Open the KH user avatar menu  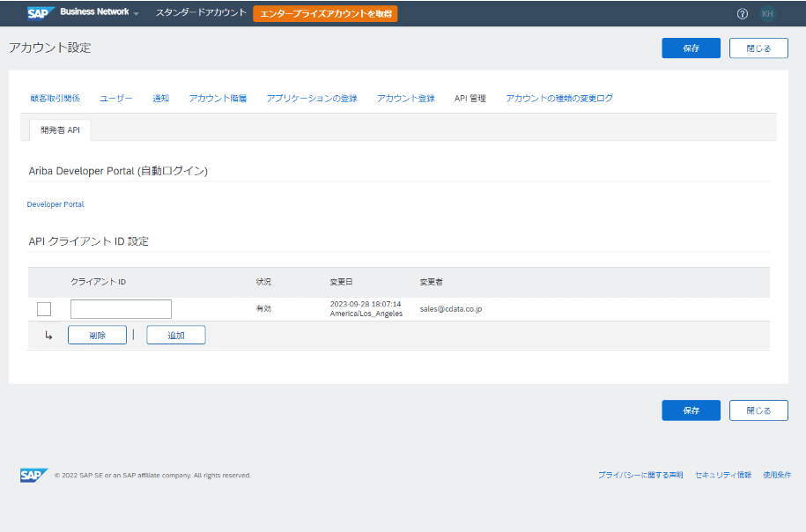[x=767, y=14]
